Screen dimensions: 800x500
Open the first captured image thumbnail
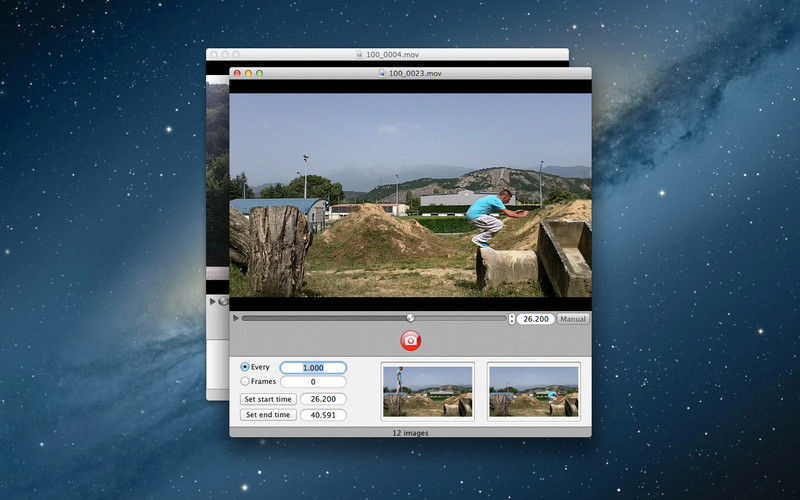pos(428,391)
